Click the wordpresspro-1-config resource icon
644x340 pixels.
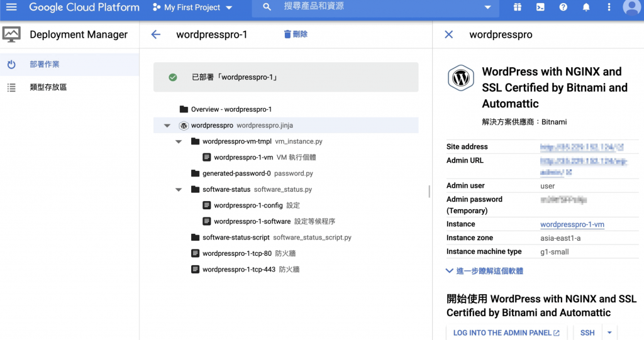click(207, 206)
